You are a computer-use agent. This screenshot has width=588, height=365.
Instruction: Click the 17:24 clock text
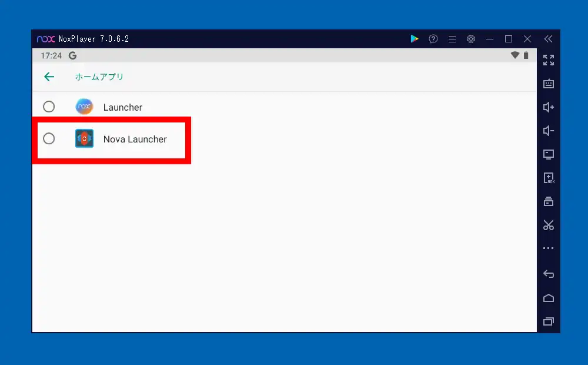coord(51,55)
